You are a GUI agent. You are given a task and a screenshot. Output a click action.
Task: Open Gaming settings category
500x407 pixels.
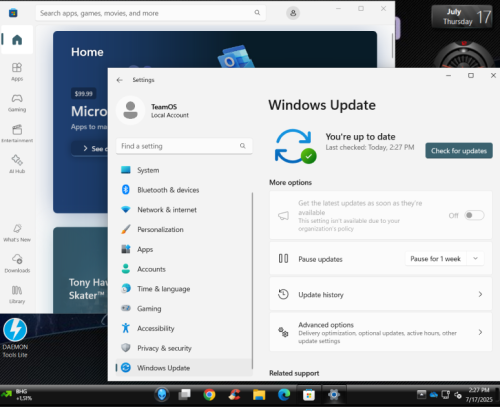(x=184, y=309)
